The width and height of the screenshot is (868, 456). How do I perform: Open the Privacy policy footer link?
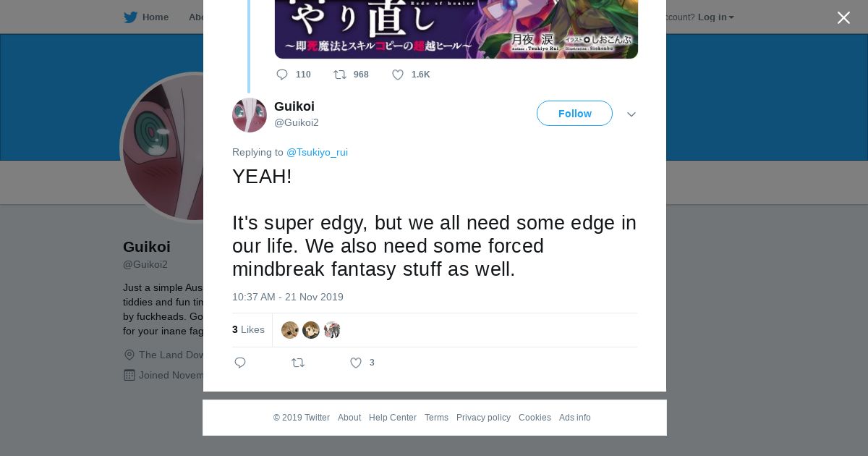point(483,418)
